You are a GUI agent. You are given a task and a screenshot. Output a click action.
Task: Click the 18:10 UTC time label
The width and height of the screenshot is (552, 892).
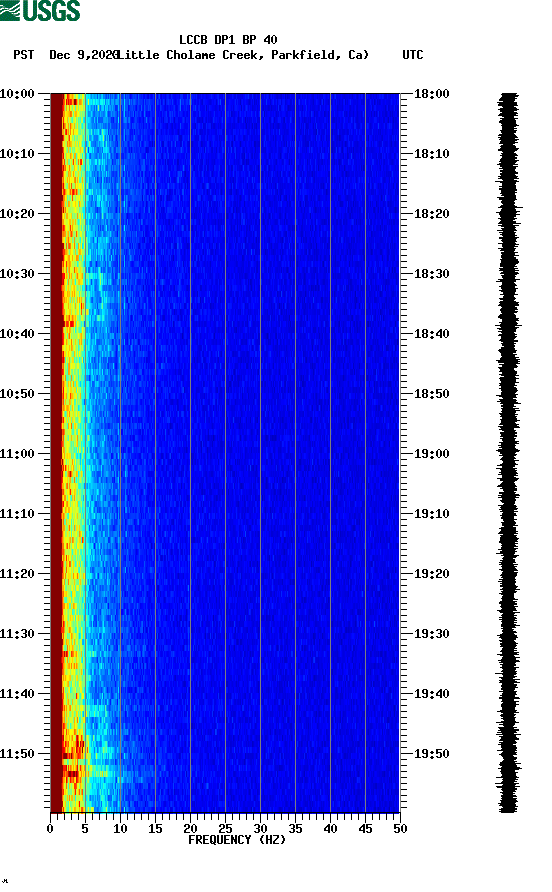(x=431, y=154)
